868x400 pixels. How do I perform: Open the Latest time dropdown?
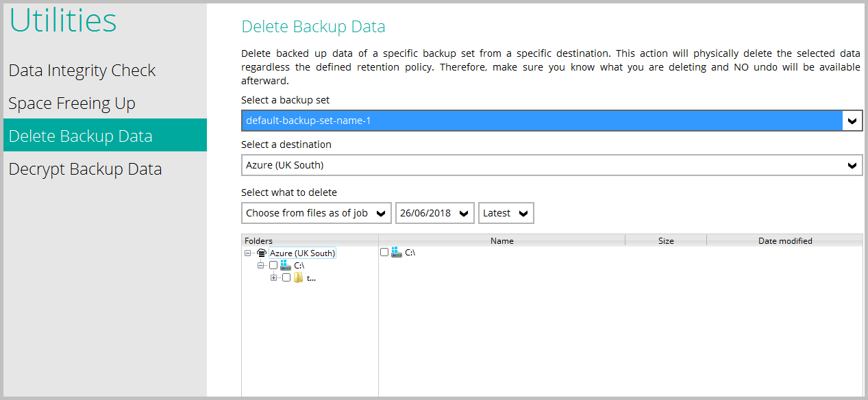coord(523,213)
